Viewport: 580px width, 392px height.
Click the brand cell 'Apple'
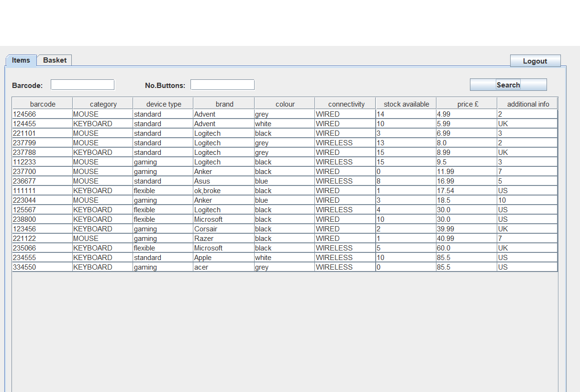224,258
